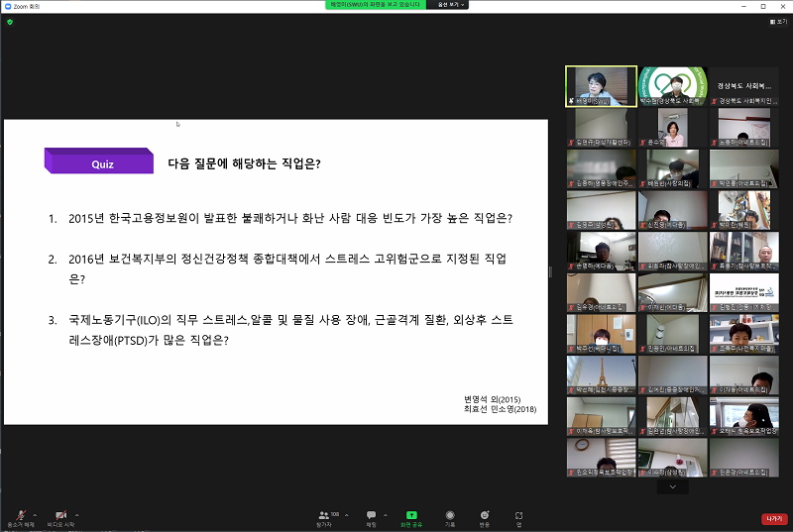Select the green heart logo participant tile
The width and height of the screenshot is (793, 532).
click(673, 86)
